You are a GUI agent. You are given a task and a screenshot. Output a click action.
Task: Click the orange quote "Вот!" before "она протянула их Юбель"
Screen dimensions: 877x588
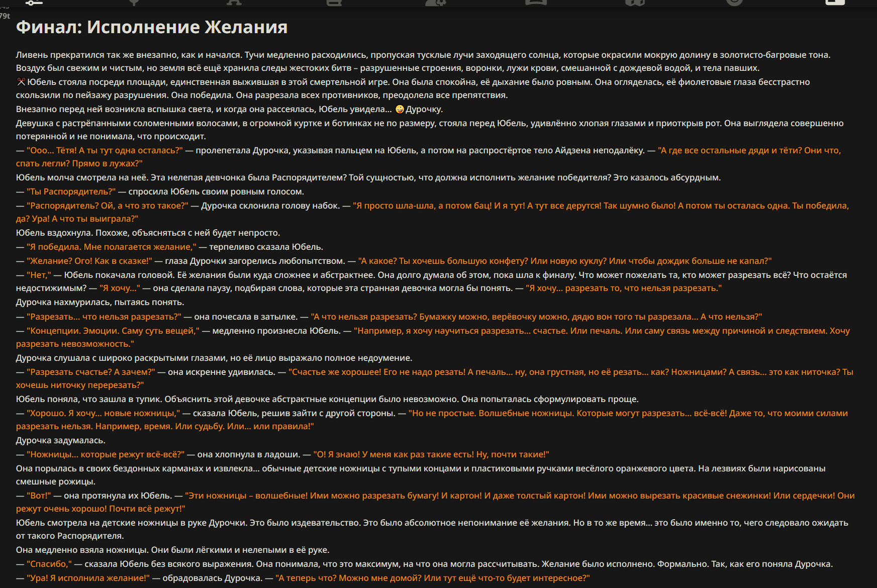tap(39, 496)
